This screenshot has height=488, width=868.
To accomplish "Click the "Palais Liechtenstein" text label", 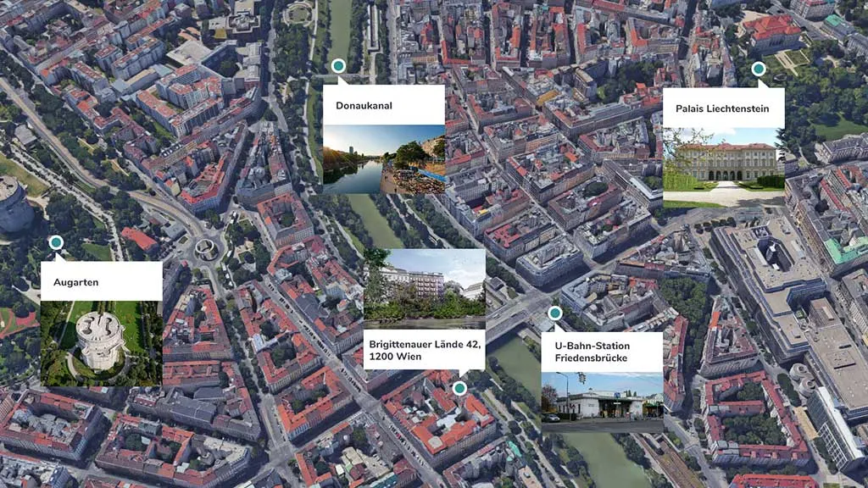I will (721, 108).
